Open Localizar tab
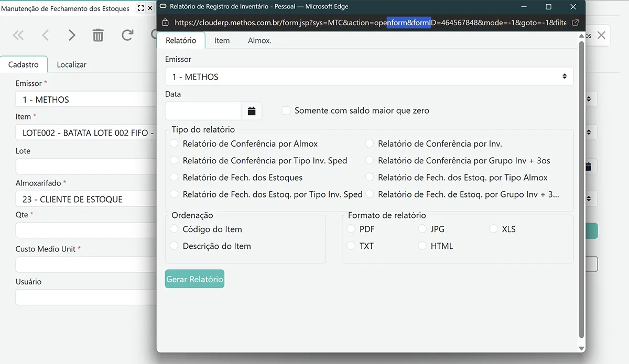 (x=71, y=64)
